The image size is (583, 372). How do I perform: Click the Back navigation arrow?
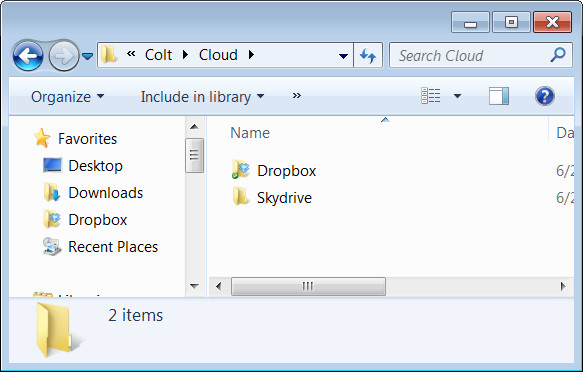click(28, 56)
